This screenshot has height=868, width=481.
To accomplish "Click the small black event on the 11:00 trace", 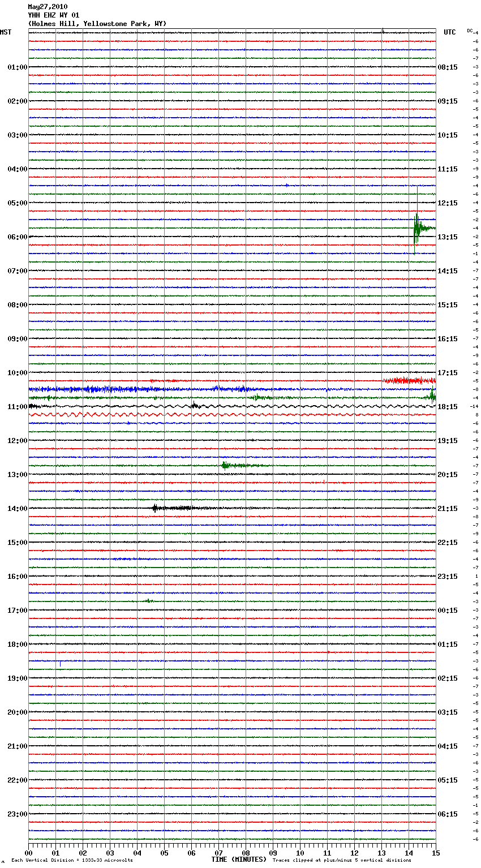I will [x=195, y=405].
